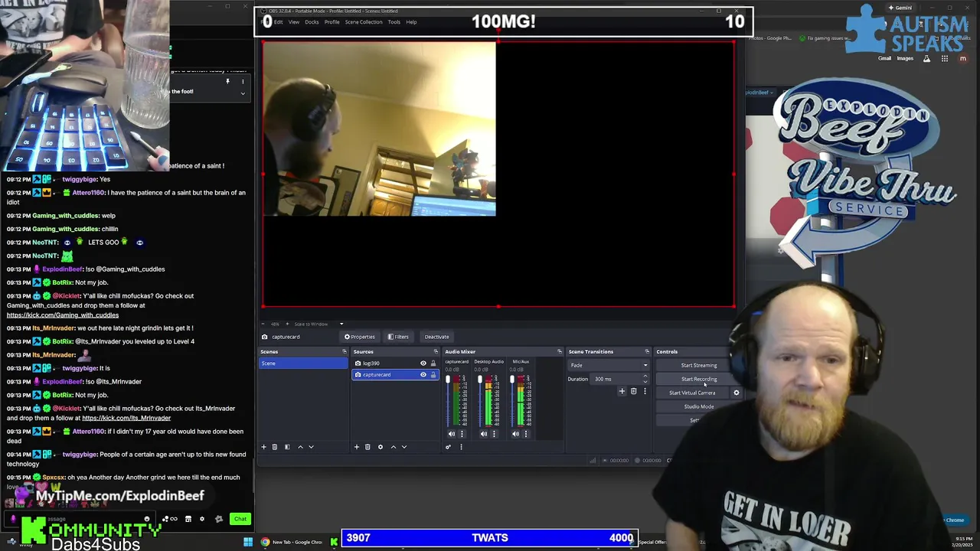
Task: Open virtual camera settings gear
Action: 737,393
